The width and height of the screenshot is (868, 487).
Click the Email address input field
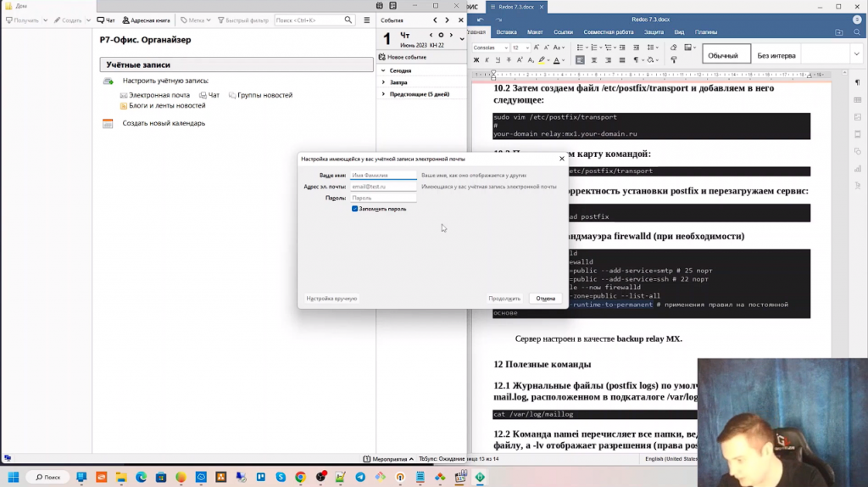tap(383, 187)
